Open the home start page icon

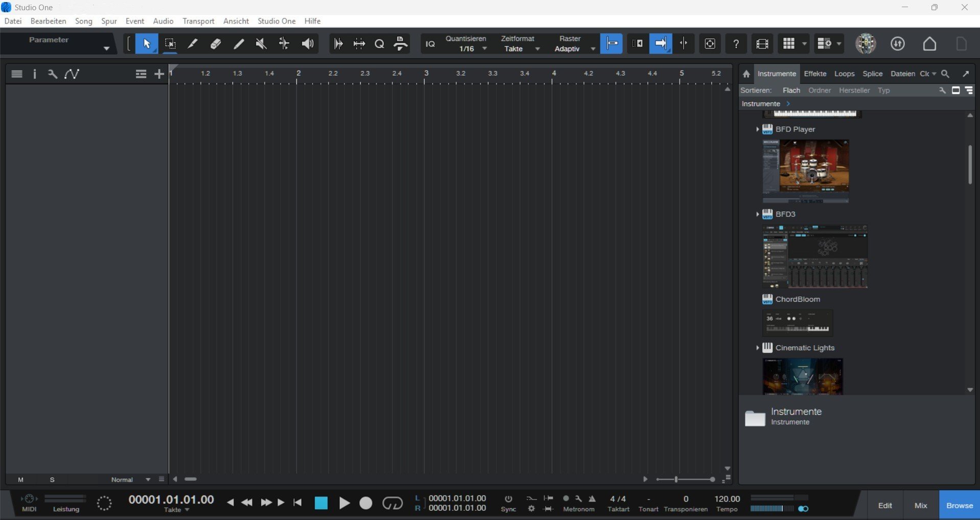point(929,44)
